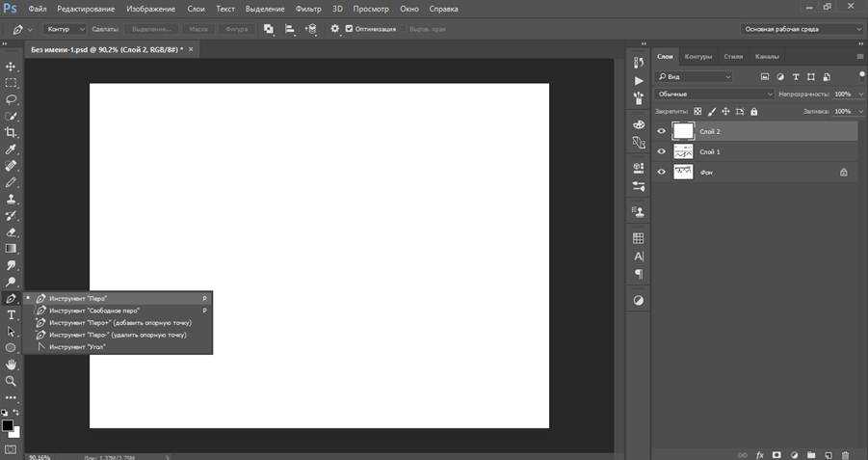Click the text layer filter icon
868x460 pixels.
coord(795,76)
